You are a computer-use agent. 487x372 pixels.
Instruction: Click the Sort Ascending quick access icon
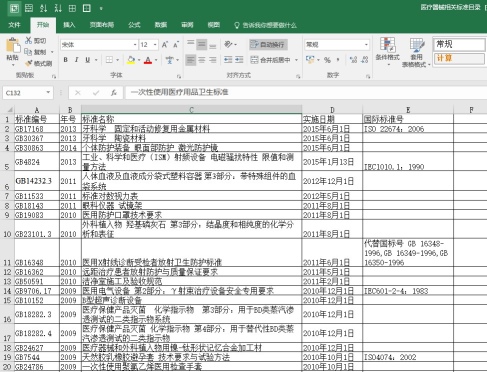[43, 8]
